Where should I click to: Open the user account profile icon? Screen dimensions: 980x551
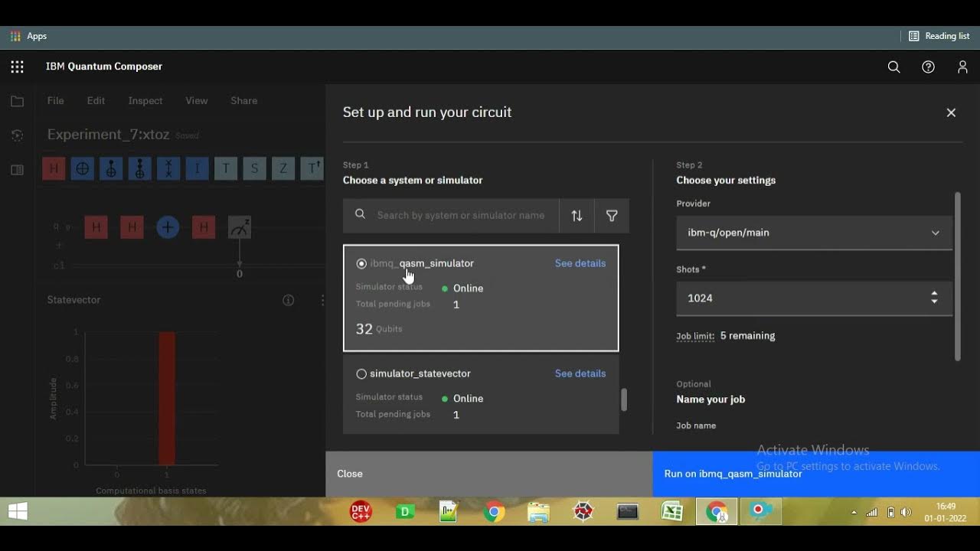point(962,67)
